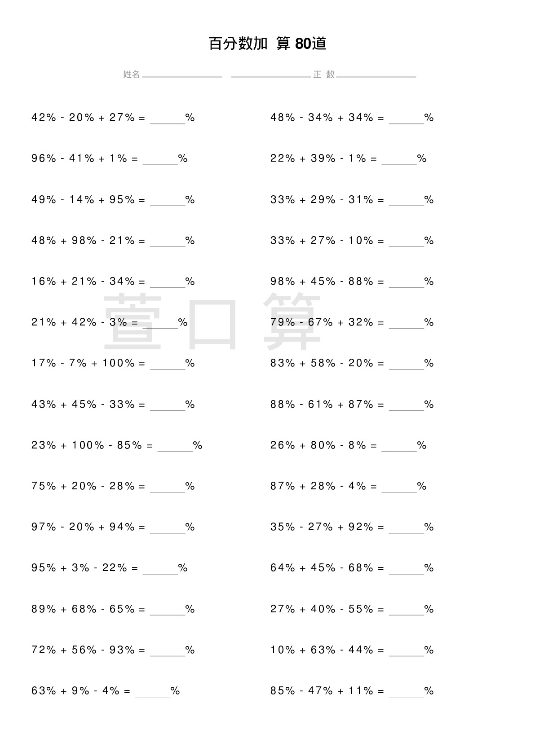
Task: Select answer blank for 88% - 61% + 87%
Action: coord(407,405)
